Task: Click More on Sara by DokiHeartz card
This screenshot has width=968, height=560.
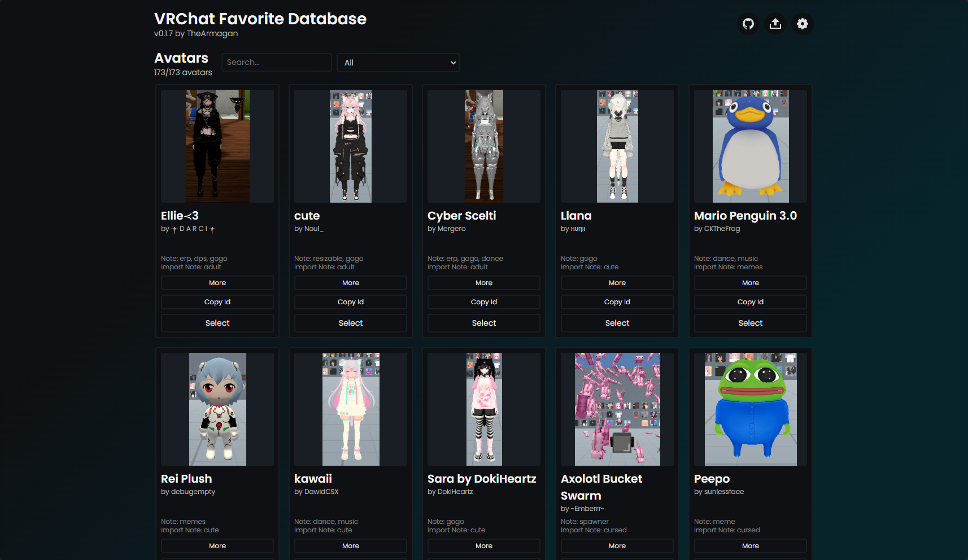Action: click(484, 546)
